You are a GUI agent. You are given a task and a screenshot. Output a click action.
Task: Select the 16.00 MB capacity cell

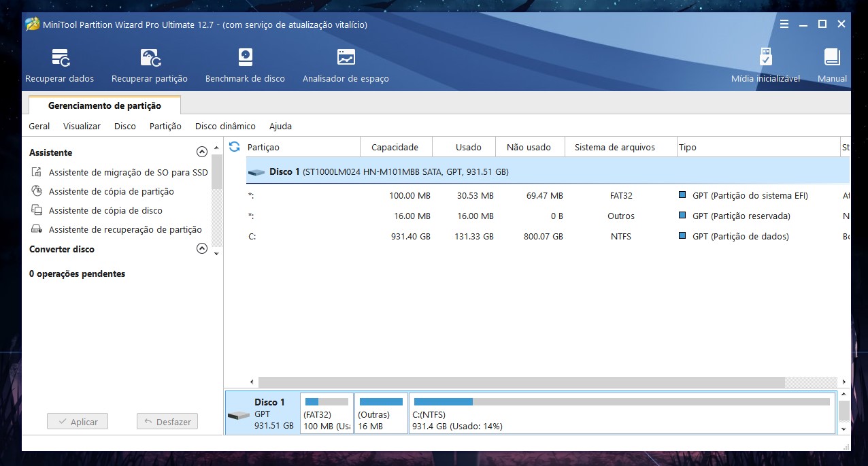click(412, 216)
